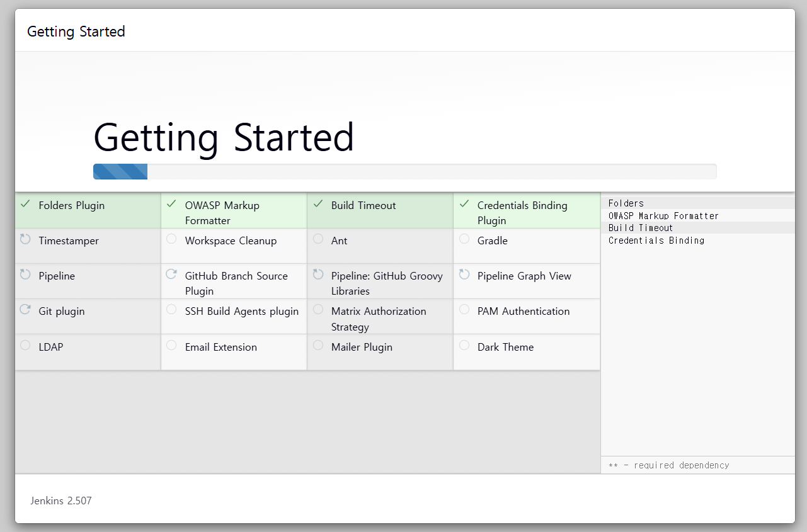The height and width of the screenshot is (532, 807).
Task: Click the pending circle beside Matrix Authorization Strategy
Action: (318, 310)
